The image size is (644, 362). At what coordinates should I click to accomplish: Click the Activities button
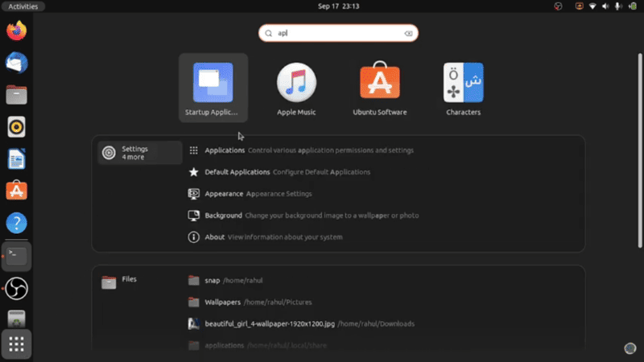(x=23, y=6)
